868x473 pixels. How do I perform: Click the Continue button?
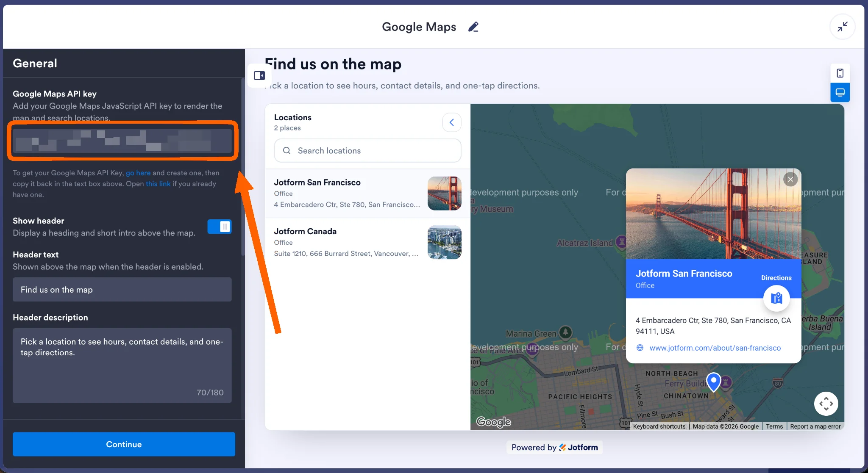(x=124, y=444)
